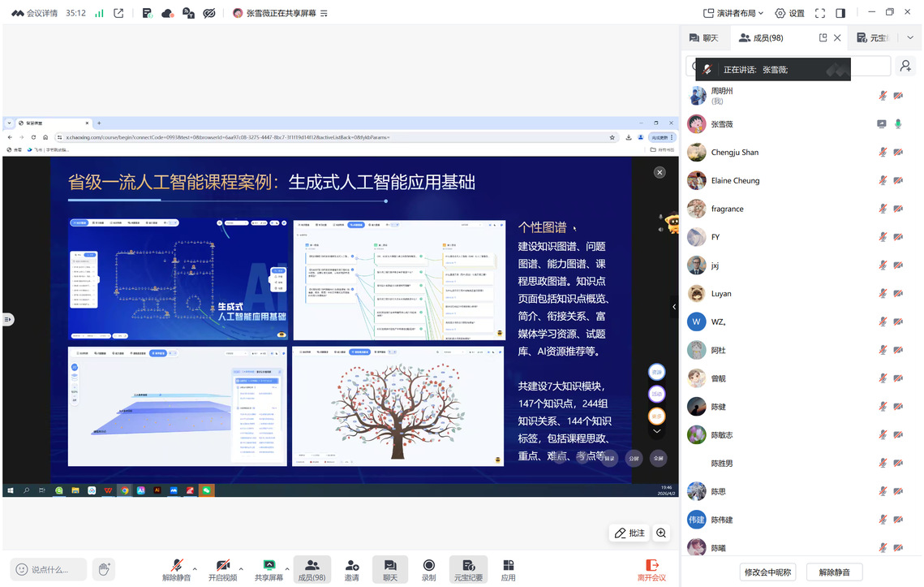Click the zoom-in magnifier beside 批注
The height and width of the screenshot is (587, 924).
pos(661,533)
